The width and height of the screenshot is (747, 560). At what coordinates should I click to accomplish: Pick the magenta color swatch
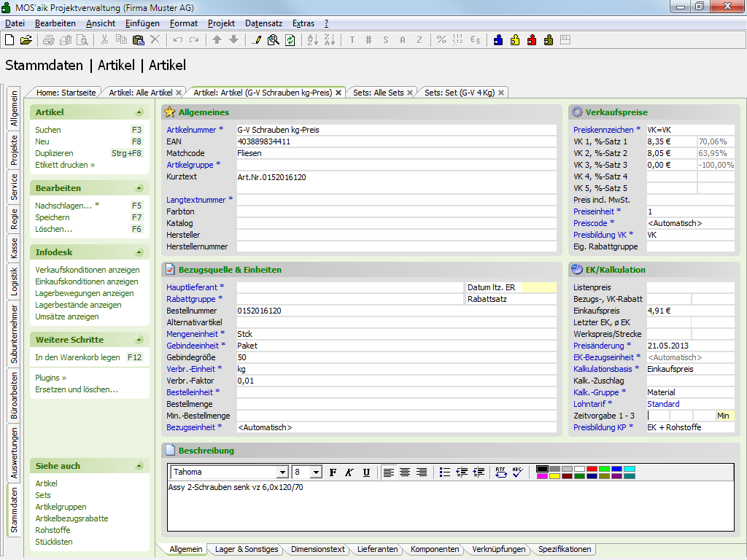(542, 475)
